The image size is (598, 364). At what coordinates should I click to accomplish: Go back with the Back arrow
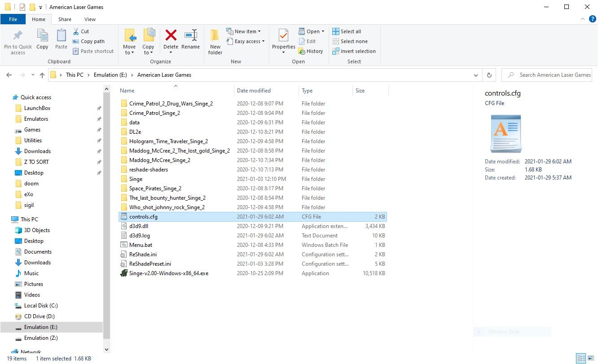(9, 75)
